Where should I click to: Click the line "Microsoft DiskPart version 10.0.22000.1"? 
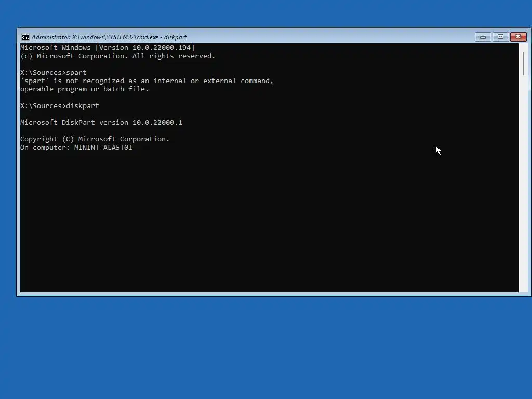(x=101, y=123)
